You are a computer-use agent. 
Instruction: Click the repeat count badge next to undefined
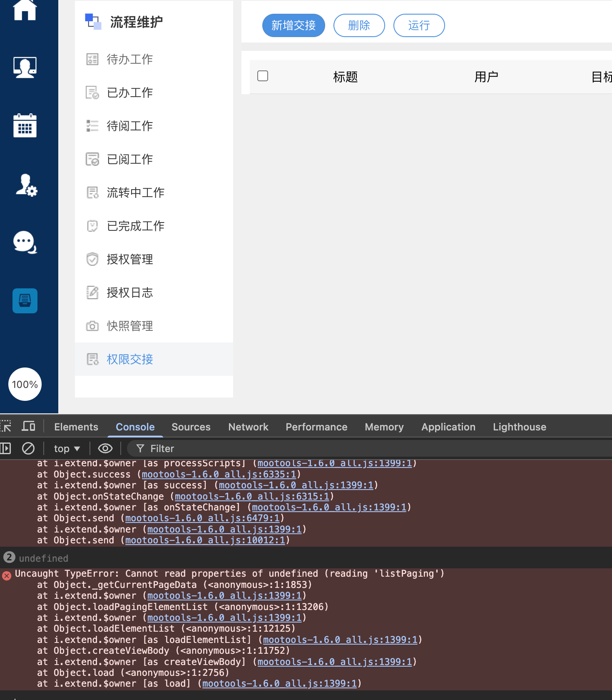tap(9, 557)
